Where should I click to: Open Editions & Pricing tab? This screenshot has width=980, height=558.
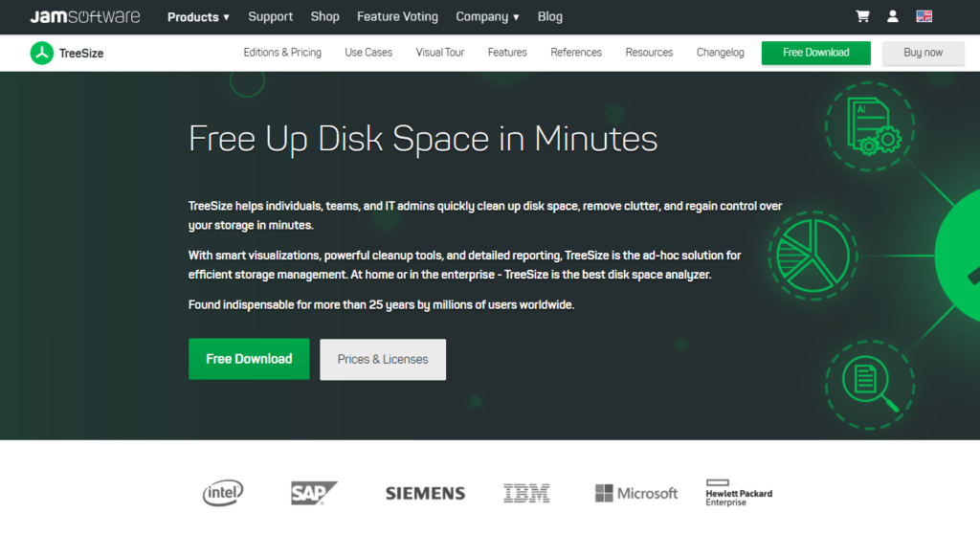pyautogui.click(x=282, y=53)
